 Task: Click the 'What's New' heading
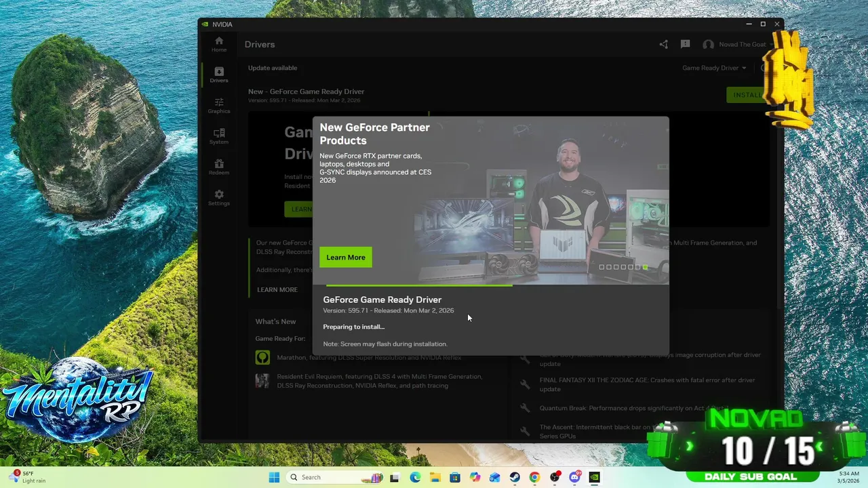click(x=275, y=321)
